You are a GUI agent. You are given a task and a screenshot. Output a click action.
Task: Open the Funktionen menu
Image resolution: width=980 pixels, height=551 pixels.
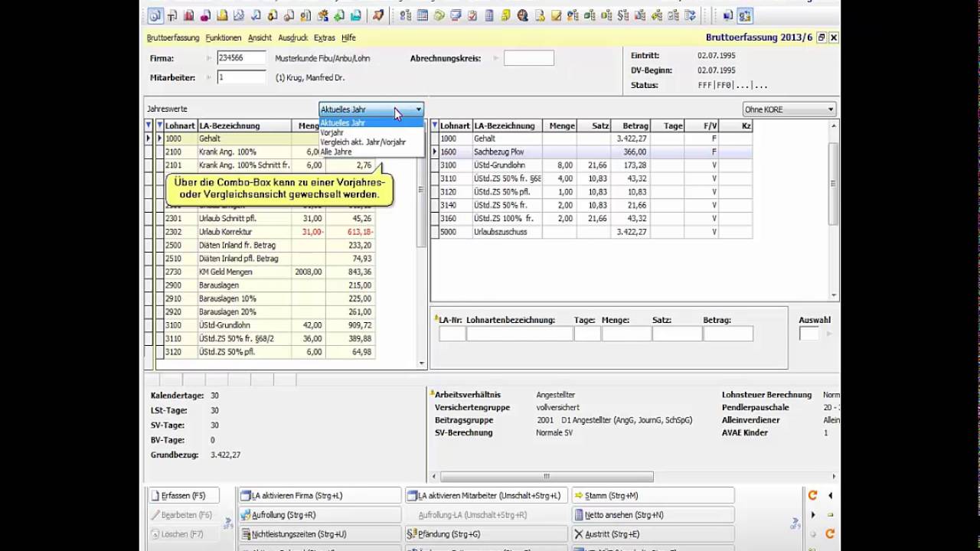coord(224,37)
